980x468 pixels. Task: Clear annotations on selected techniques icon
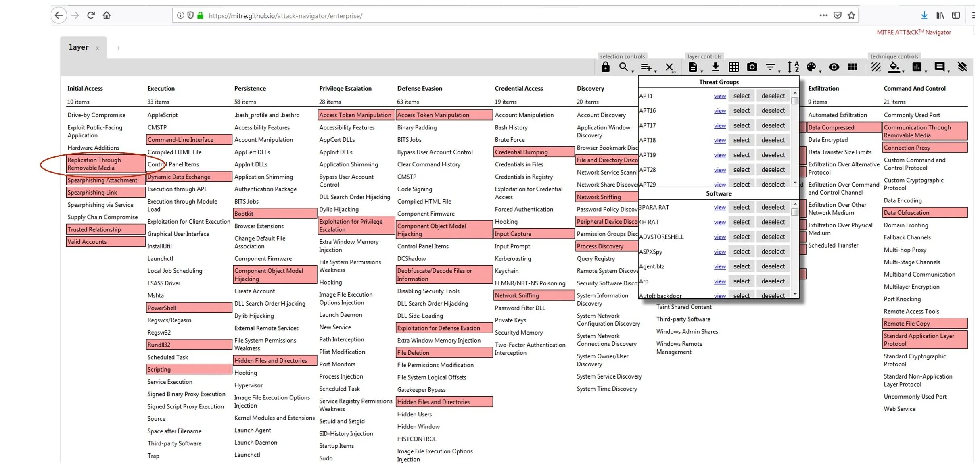point(962,67)
